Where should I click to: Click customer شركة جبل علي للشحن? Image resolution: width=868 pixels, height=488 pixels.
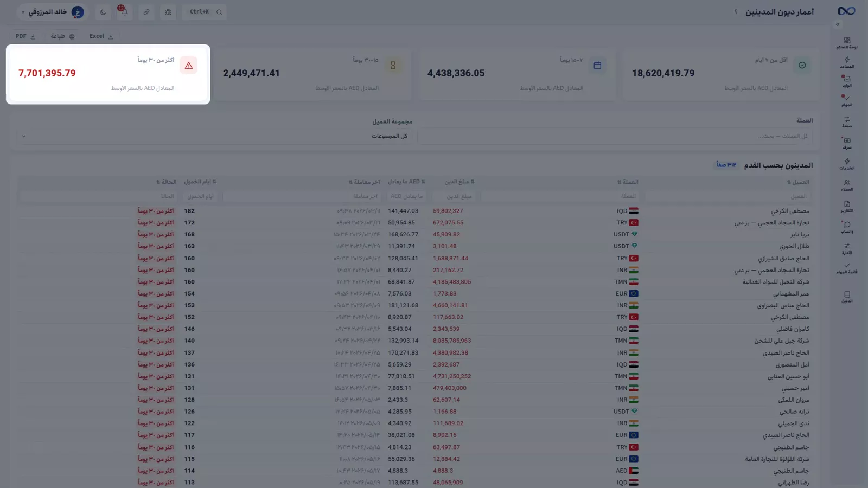782,341
